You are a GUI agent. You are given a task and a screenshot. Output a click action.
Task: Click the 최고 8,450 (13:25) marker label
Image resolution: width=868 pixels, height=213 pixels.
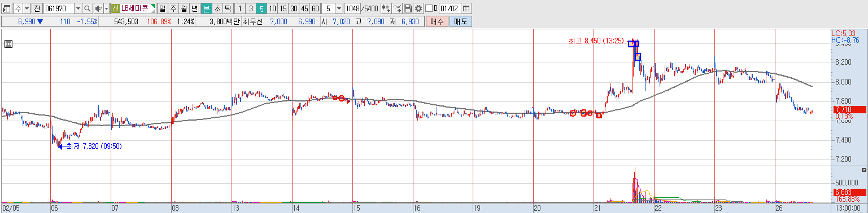click(x=596, y=41)
